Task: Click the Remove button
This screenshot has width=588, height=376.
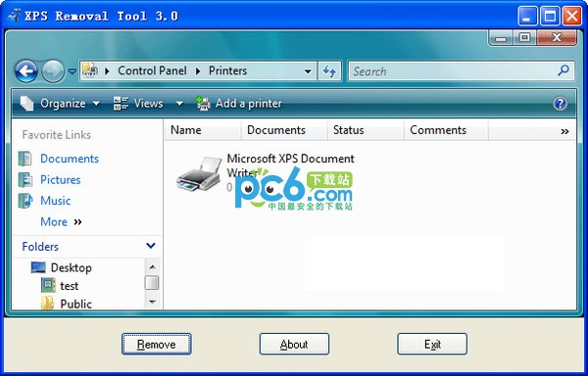Action: click(157, 344)
